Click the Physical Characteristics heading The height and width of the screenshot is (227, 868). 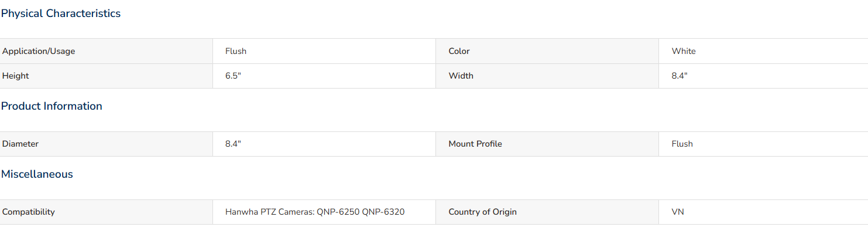coord(61,13)
